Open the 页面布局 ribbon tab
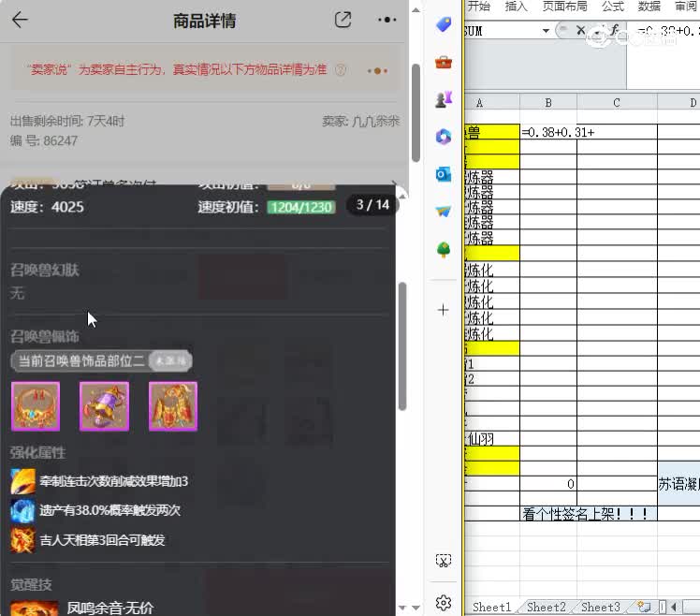This screenshot has width=700, height=616. (x=564, y=7)
